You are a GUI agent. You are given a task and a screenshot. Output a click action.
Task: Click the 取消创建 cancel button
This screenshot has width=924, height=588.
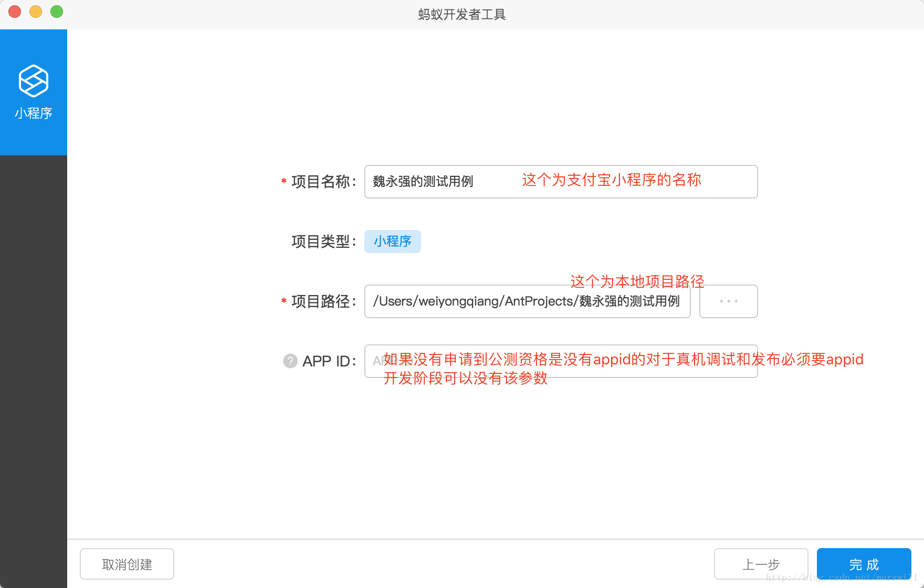click(127, 564)
